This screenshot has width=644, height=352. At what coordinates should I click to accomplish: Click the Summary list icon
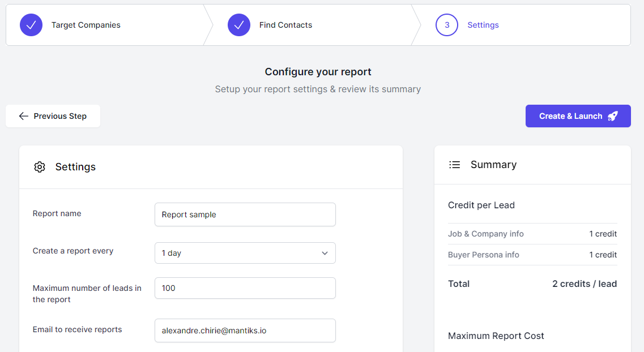click(454, 165)
